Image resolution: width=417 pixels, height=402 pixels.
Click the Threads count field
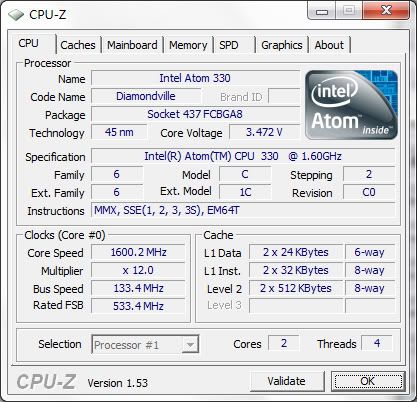[x=377, y=343]
